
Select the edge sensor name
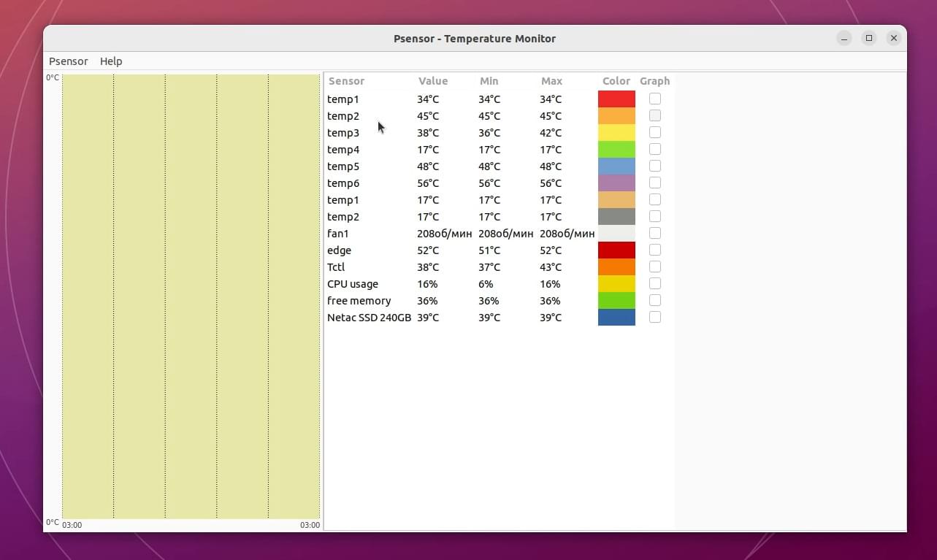pos(339,250)
